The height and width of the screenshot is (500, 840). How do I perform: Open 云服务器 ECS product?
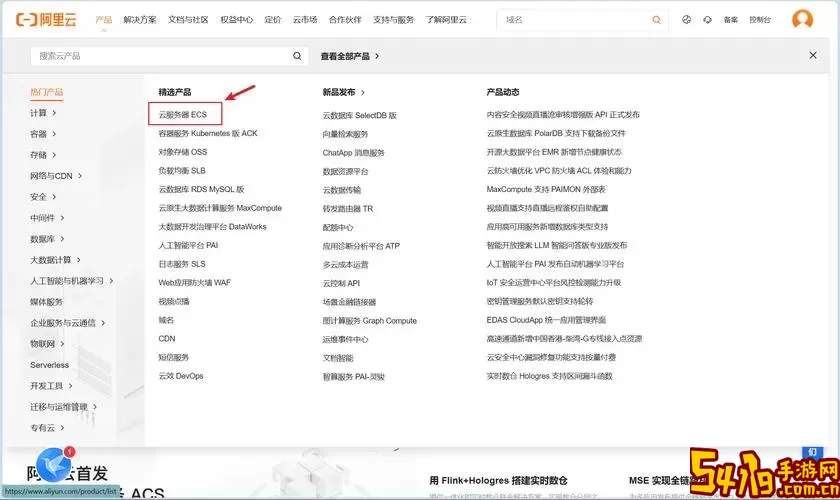coord(183,114)
